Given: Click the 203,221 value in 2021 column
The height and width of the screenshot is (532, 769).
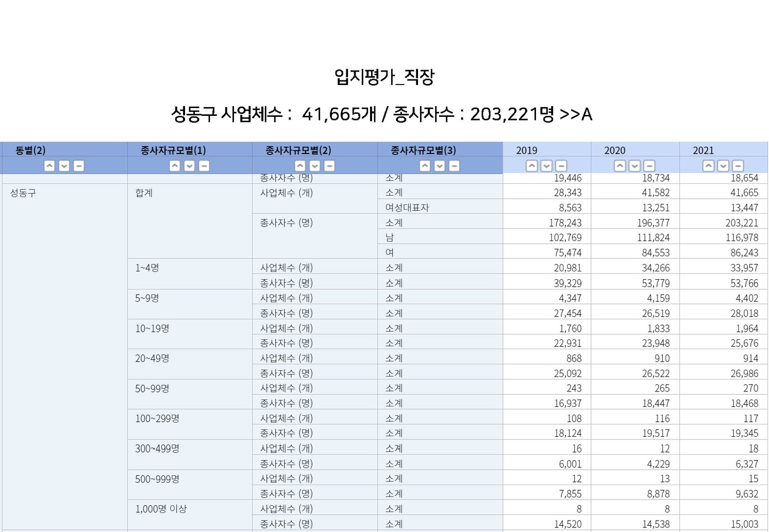Looking at the screenshot, I should (742, 222).
